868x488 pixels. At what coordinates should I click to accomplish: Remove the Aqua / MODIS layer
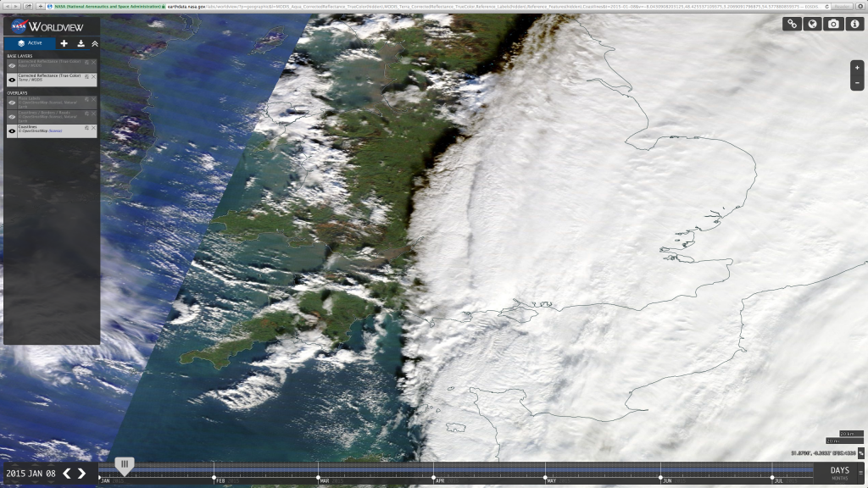(x=93, y=63)
